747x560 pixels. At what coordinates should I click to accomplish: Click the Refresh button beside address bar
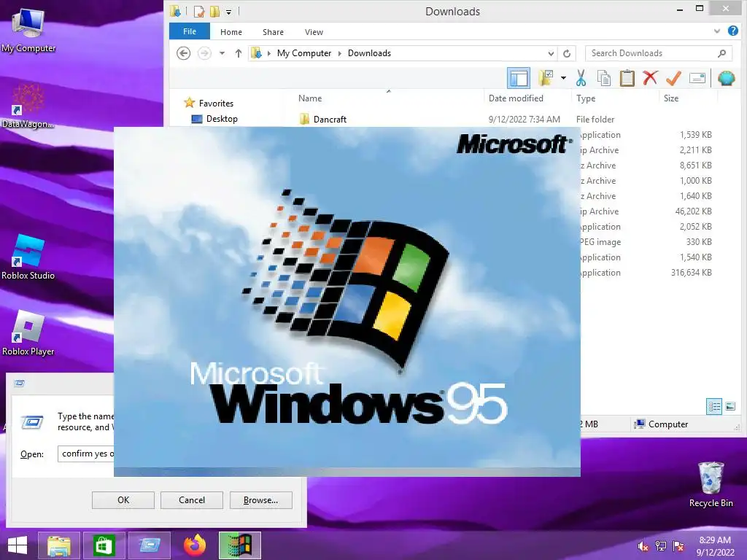566,53
